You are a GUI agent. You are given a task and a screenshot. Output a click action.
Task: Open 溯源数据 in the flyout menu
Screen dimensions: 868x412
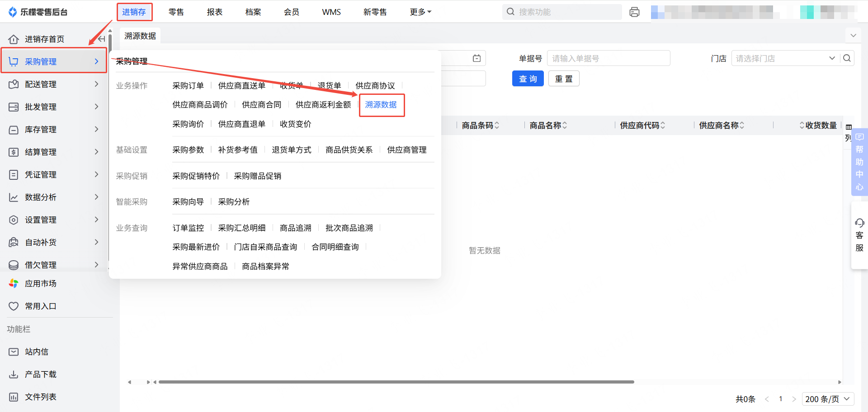381,105
